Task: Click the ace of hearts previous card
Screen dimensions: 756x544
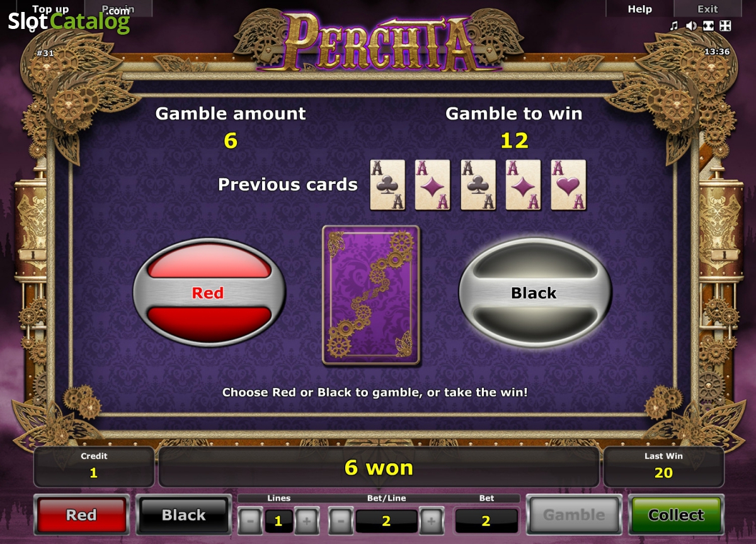Action: pyautogui.click(x=568, y=184)
